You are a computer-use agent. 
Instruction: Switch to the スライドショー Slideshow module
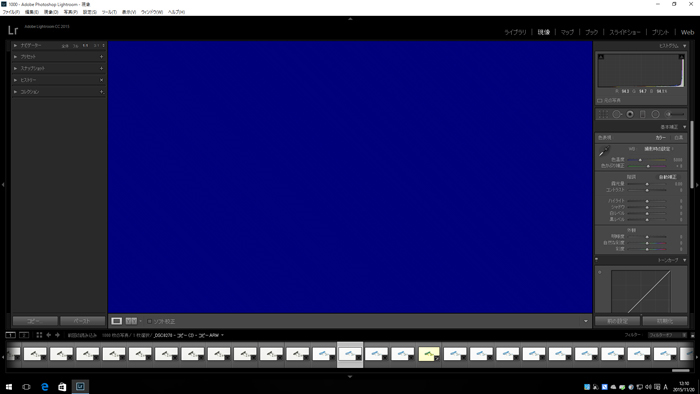625,32
